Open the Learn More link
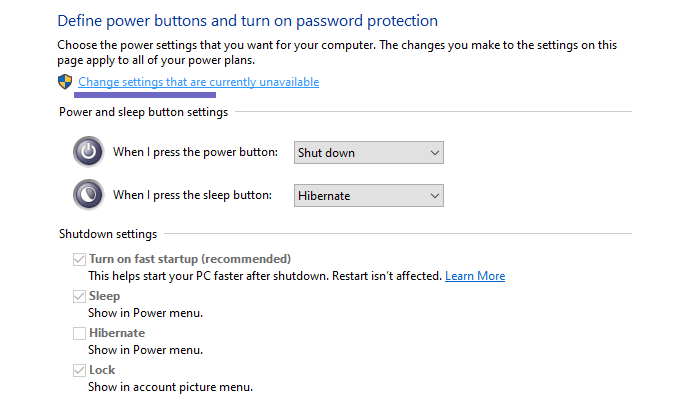 tap(475, 276)
